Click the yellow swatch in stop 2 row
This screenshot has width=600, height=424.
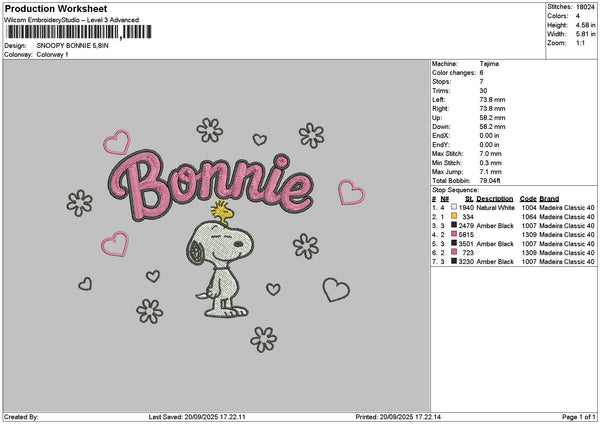[454, 216]
